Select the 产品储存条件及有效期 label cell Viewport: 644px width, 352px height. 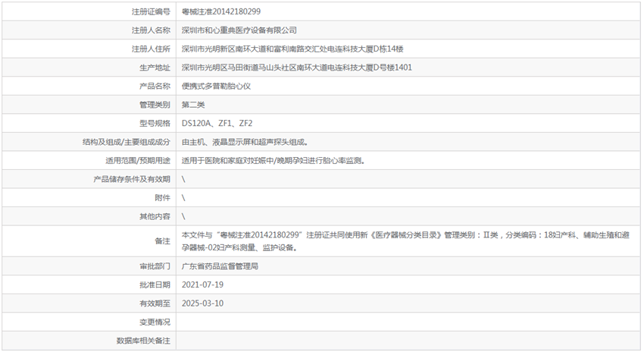pyautogui.click(x=132, y=179)
